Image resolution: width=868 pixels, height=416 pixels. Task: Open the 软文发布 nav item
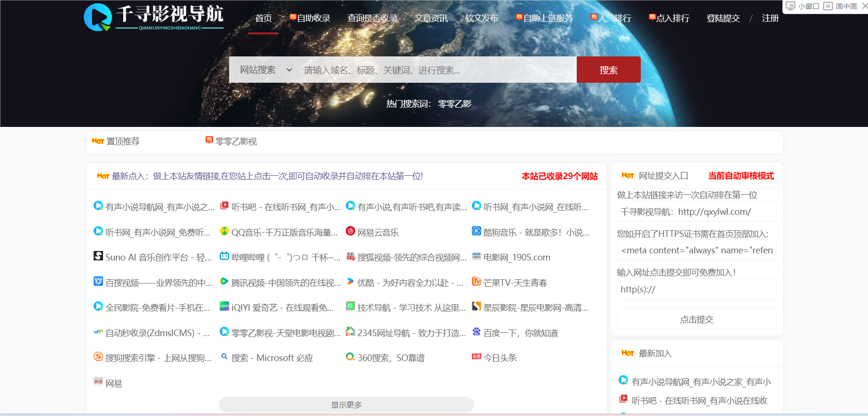pyautogui.click(x=481, y=18)
